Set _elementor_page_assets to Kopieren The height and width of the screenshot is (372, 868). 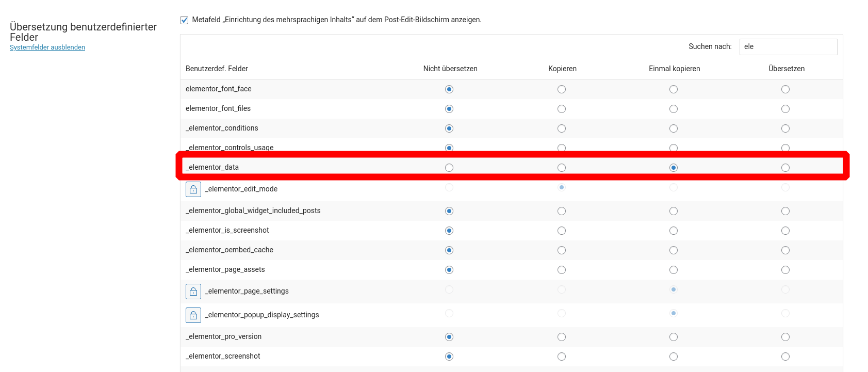562,270
